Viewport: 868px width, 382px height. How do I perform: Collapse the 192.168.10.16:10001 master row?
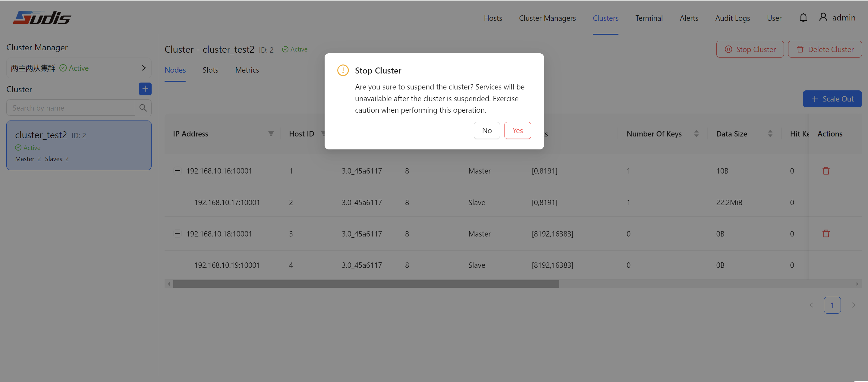click(x=177, y=171)
